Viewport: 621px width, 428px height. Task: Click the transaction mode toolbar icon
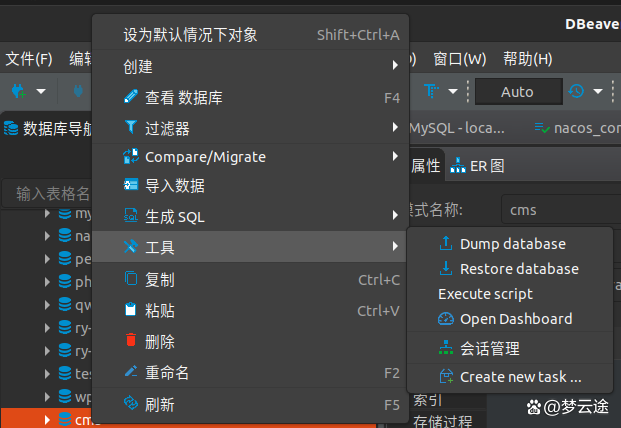click(431, 91)
